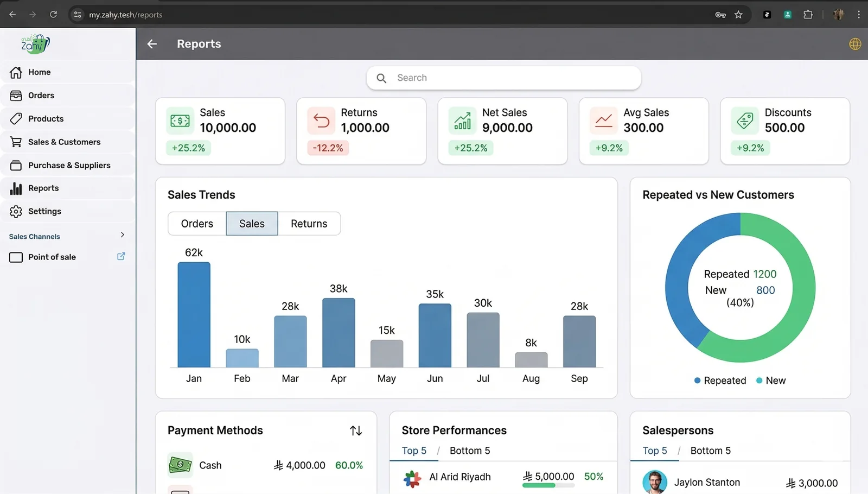Open the browser profile avatar
868x494 pixels.
838,15
